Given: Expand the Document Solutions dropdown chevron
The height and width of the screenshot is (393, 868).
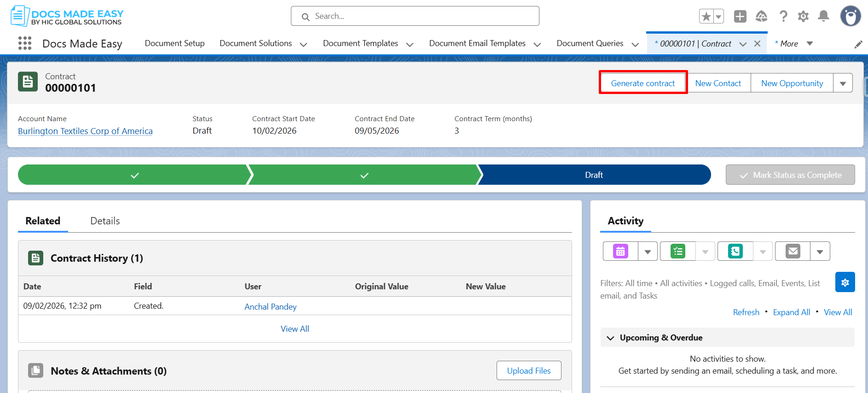Looking at the screenshot, I should tap(303, 44).
